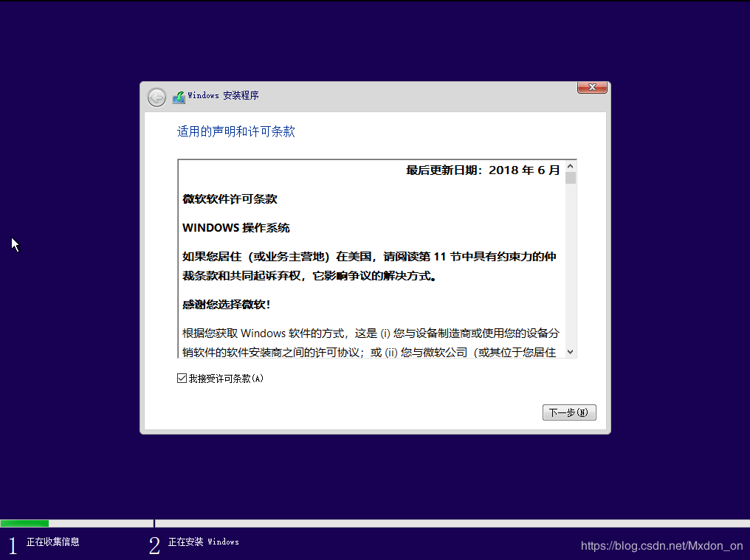
Task: Click the scrollbar up arrow
Action: [x=571, y=167]
